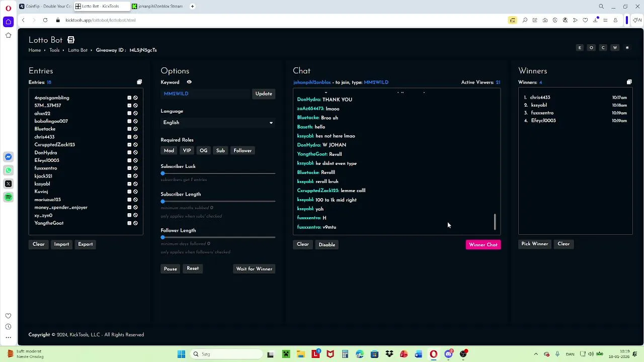Switch to Coinflip browser tab

point(44,7)
